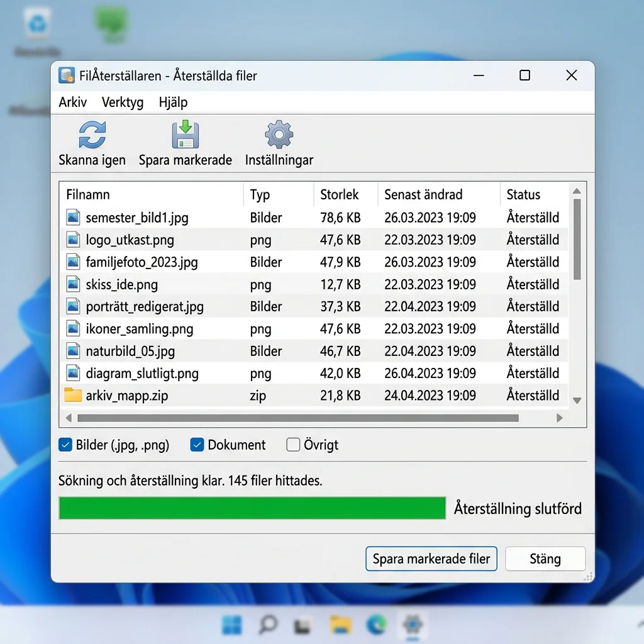Screen dimensions: 644x644
Task: Click the 21,8 KB size cell
Action: point(340,396)
